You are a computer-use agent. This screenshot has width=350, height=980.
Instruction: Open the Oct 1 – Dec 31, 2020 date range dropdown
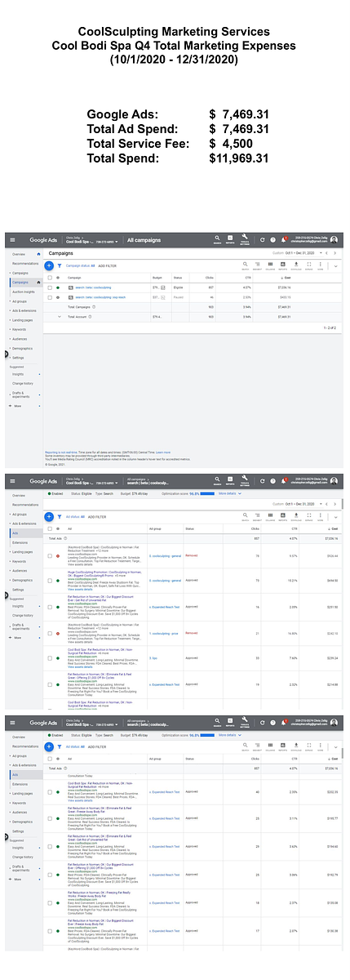(x=299, y=254)
